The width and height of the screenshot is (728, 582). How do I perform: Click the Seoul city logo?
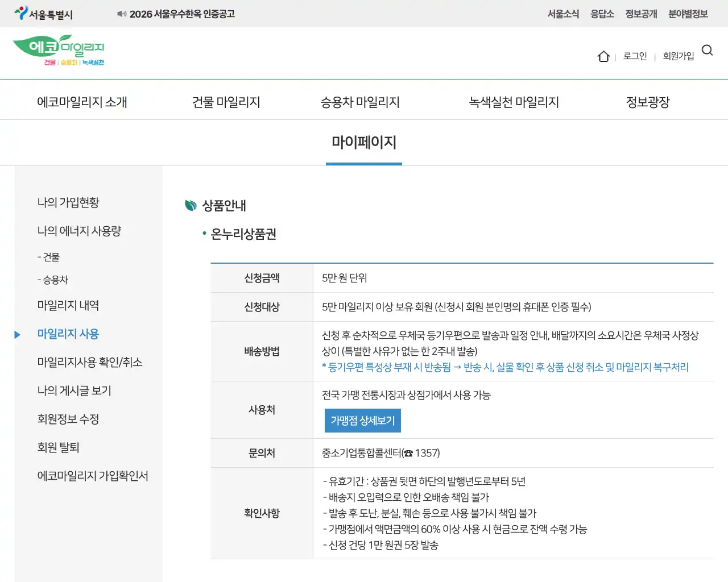[x=43, y=14]
